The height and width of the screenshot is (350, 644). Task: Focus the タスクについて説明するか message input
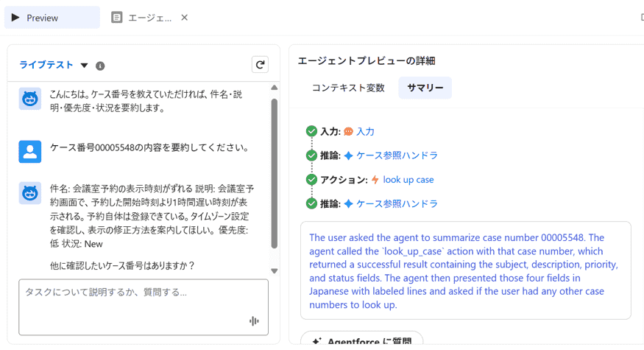(x=144, y=307)
